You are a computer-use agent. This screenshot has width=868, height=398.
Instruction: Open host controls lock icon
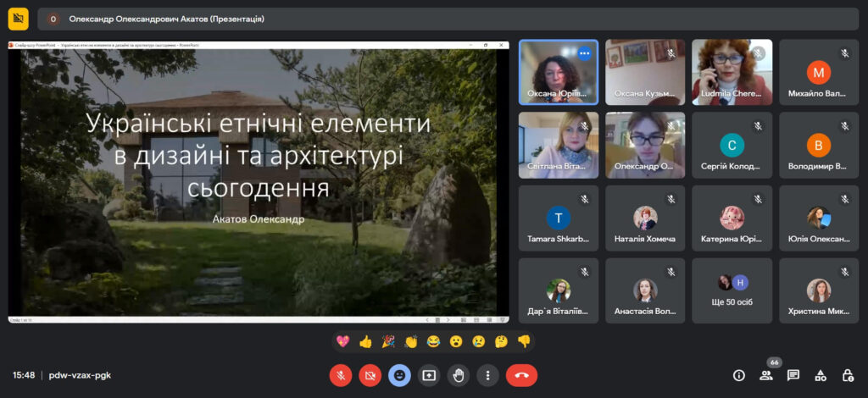click(848, 375)
